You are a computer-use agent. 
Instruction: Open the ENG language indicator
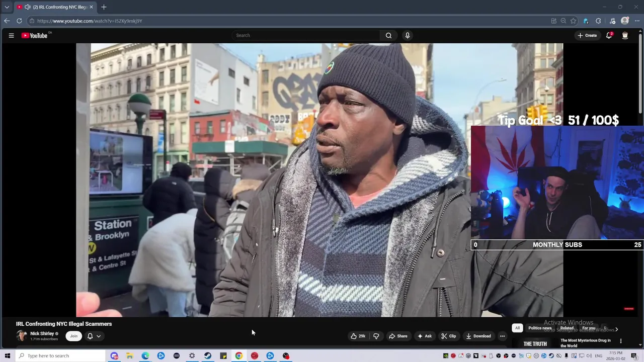pos(599,355)
